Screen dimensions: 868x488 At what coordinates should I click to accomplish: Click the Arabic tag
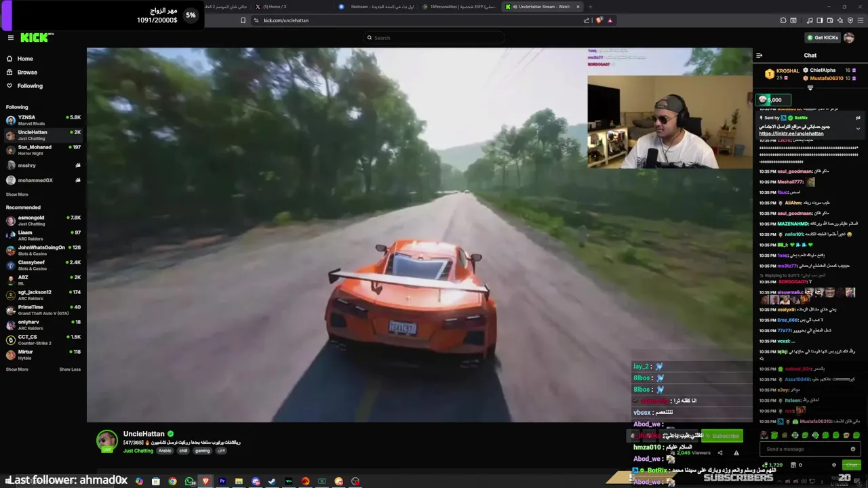pyautogui.click(x=165, y=451)
